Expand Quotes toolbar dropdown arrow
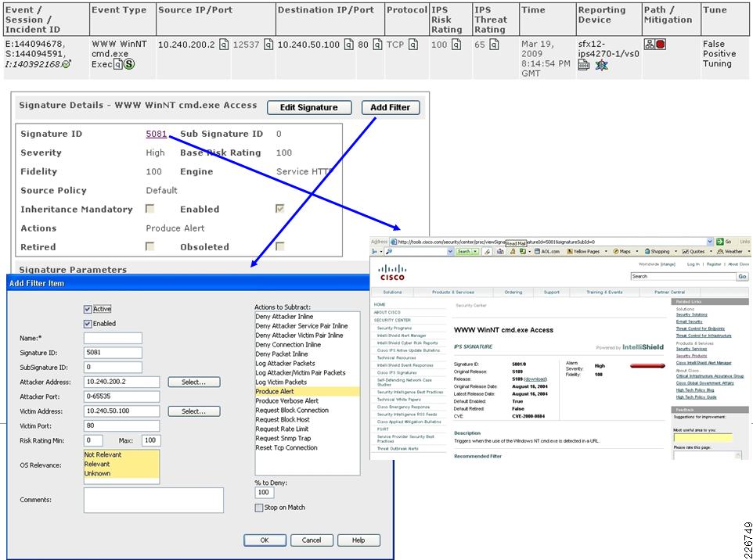The height and width of the screenshot is (560, 753). coord(710,251)
